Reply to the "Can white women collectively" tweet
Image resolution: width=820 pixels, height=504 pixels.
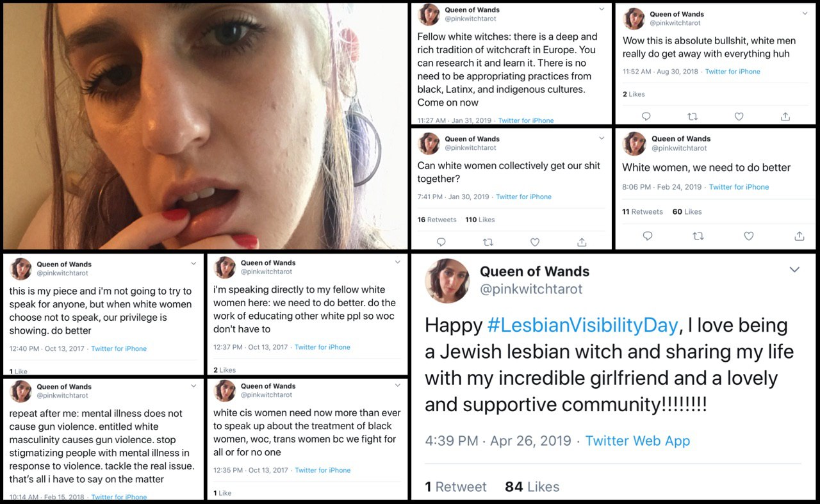[x=441, y=242]
